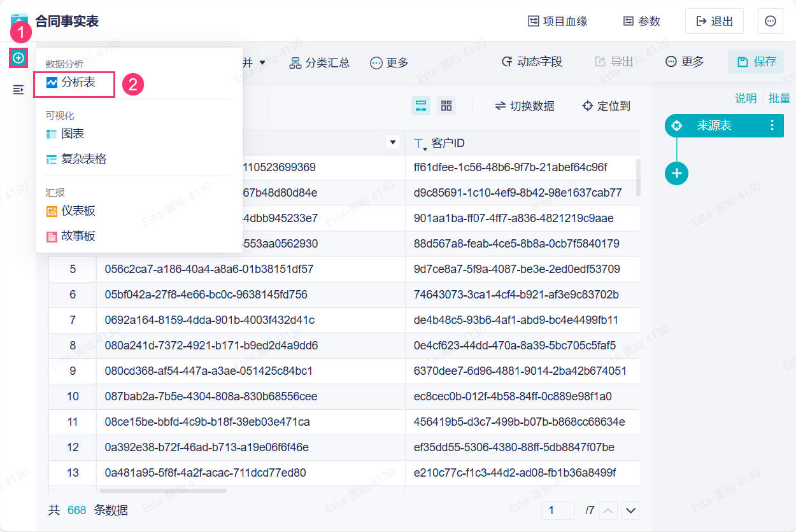Open the outline list icon in left sidebar

tap(18, 90)
